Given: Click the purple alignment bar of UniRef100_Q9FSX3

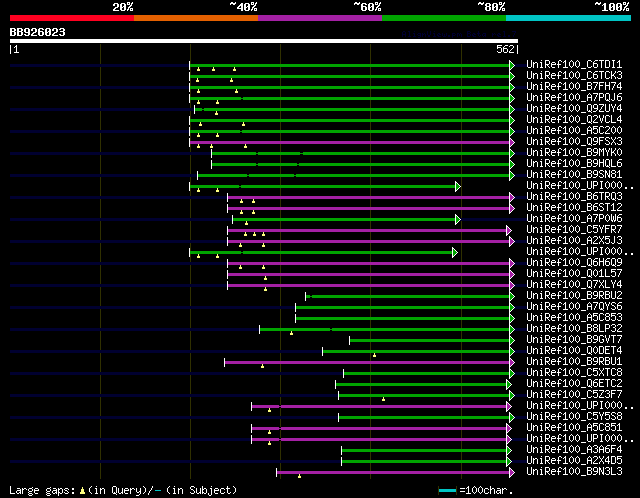Looking at the screenshot, I should tap(349, 142).
